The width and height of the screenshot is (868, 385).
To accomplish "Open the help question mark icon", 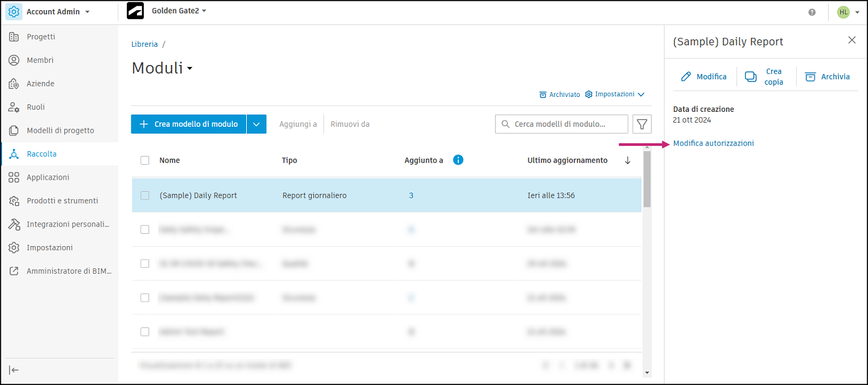I will 812,12.
